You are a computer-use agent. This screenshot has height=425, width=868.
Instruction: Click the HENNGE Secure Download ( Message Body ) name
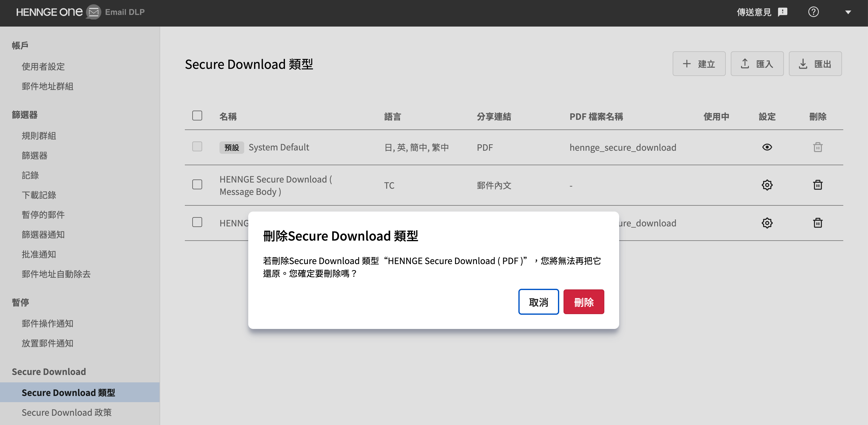pyautogui.click(x=276, y=185)
